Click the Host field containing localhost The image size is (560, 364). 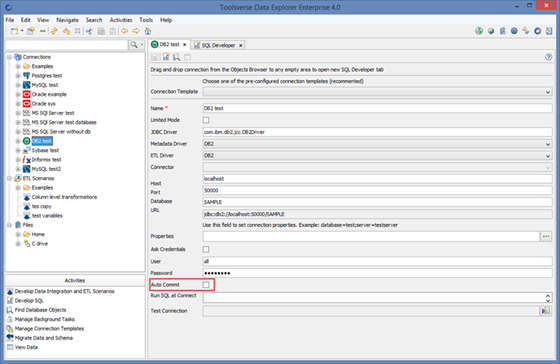coord(378,179)
